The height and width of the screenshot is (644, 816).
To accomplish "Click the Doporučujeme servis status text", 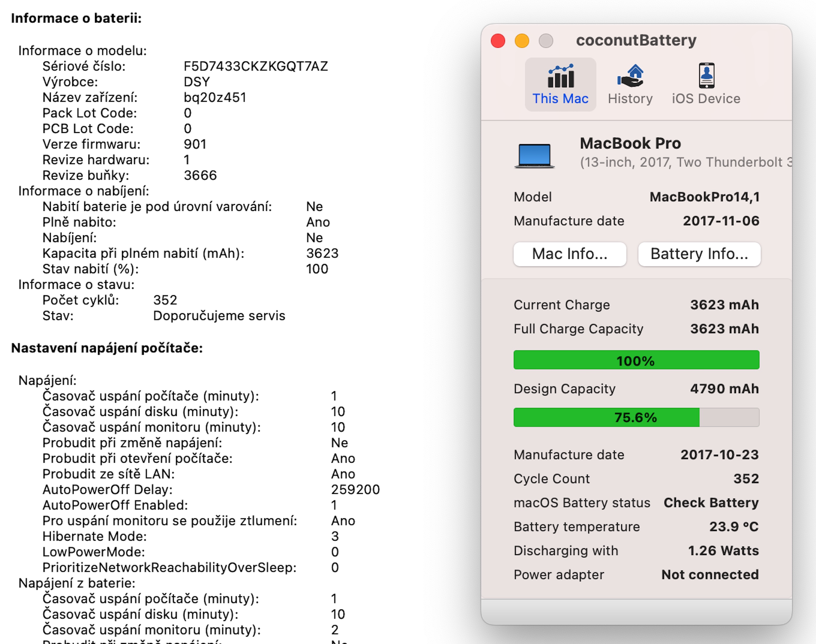I will [x=219, y=316].
